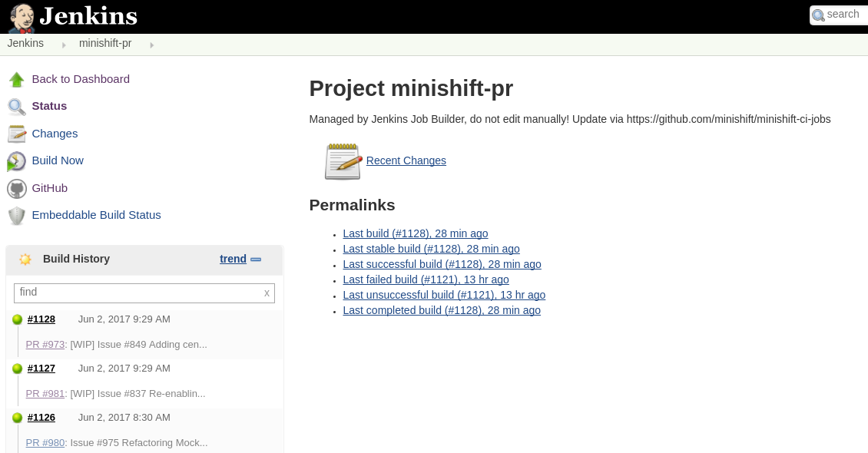Screen dimensions: 868x453
Task: Click the Build Now clock icon
Action: coord(16,161)
